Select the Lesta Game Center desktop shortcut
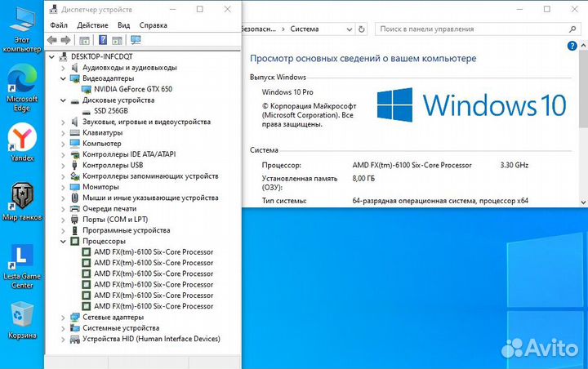This screenshot has width=588, height=369. point(22,266)
